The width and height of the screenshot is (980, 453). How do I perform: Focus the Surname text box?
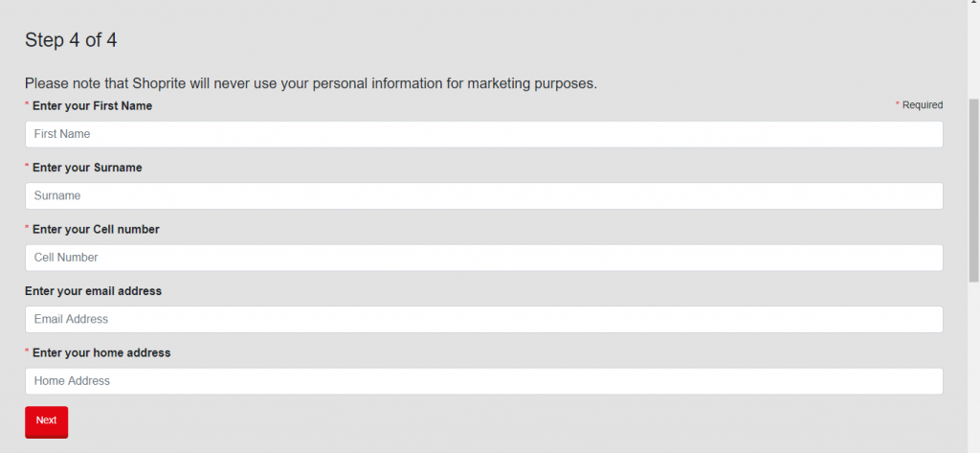pyautogui.click(x=483, y=195)
